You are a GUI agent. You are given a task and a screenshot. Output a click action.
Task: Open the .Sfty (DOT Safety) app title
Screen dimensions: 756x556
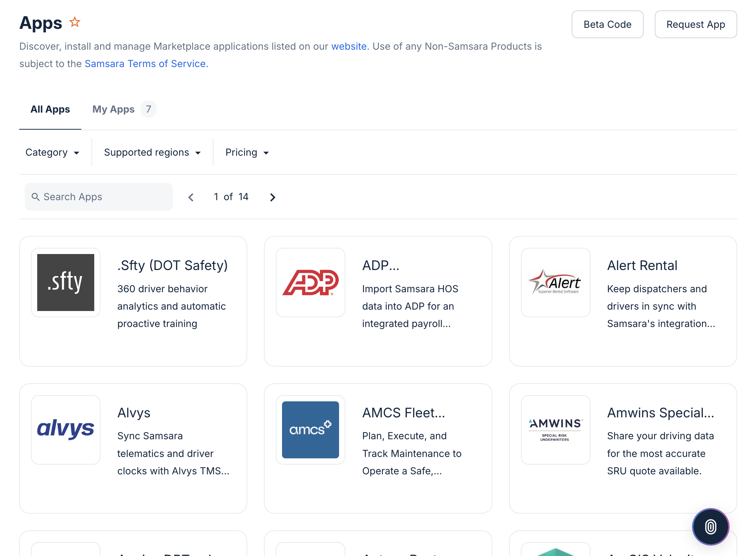coord(172,265)
